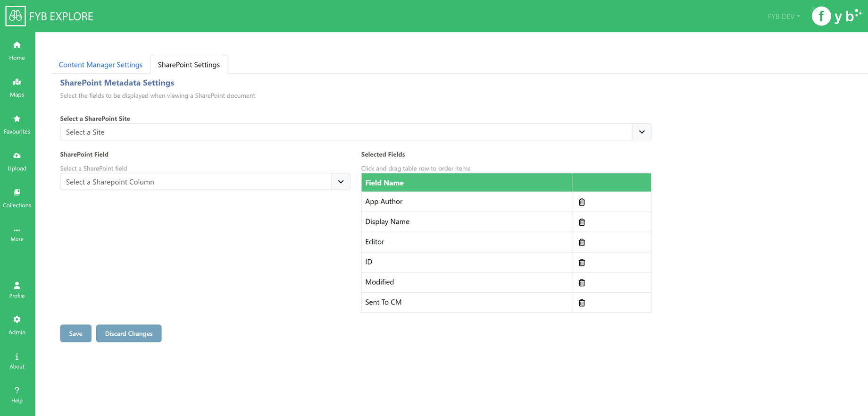Open the Profile page
868x416 pixels.
pyautogui.click(x=17, y=289)
